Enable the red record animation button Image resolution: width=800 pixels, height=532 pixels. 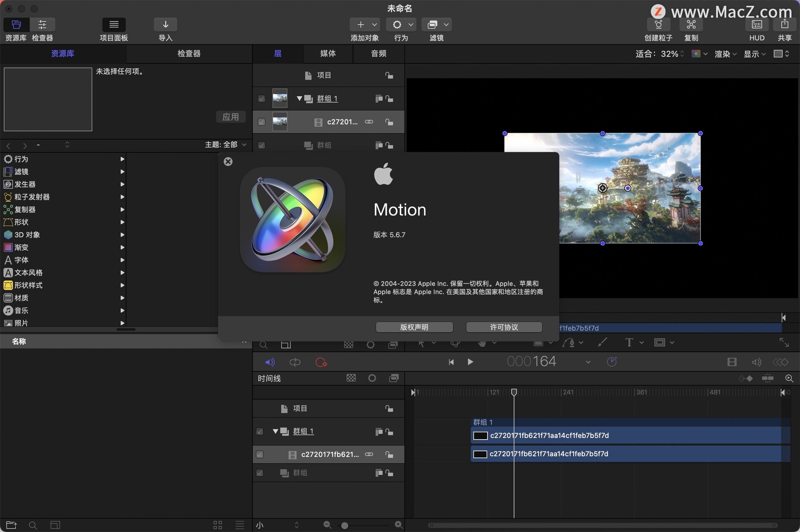pos(321,362)
